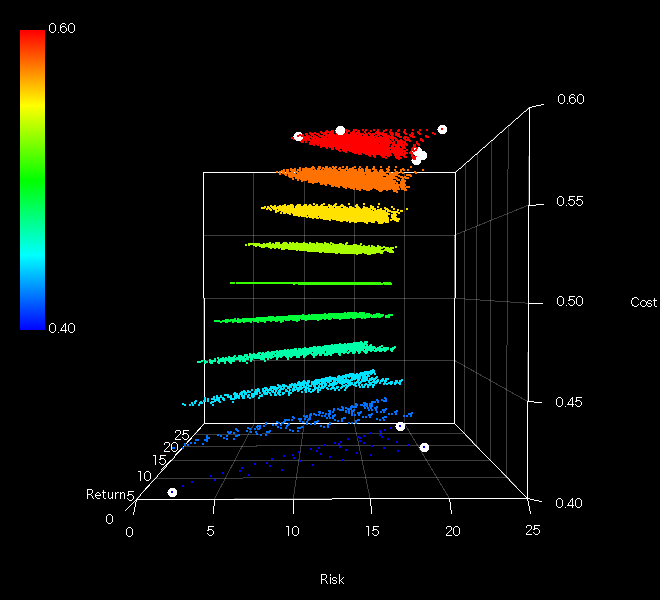660x600 pixels.
Task: Click the Cost axis title
Action: tap(643, 302)
